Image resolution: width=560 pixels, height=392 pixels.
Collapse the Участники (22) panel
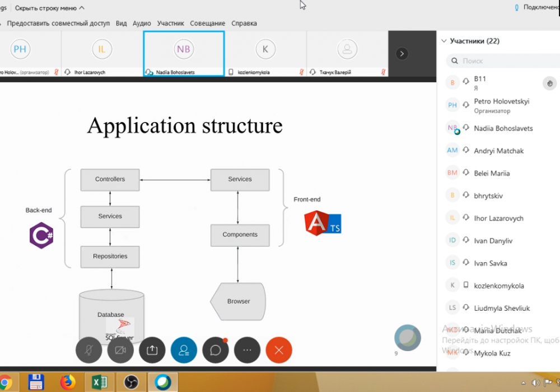tap(444, 41)
